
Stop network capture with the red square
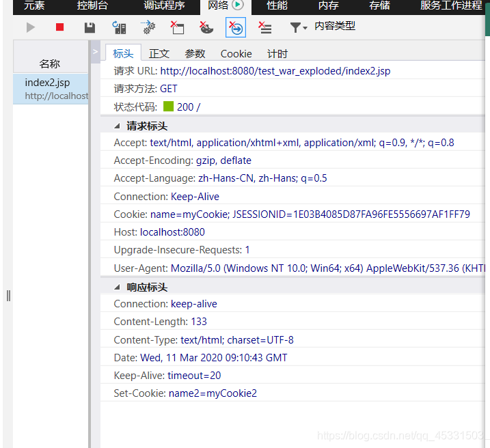click(x=59, y=27)
